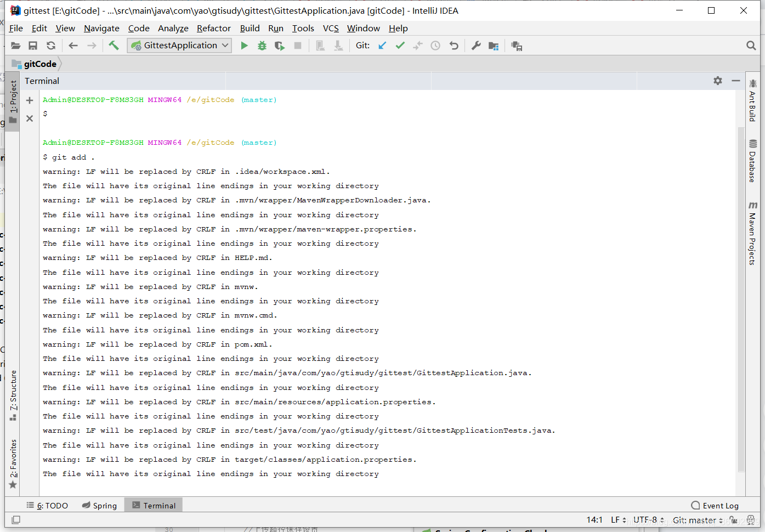Open the Window menu

[x=364, y=29]
